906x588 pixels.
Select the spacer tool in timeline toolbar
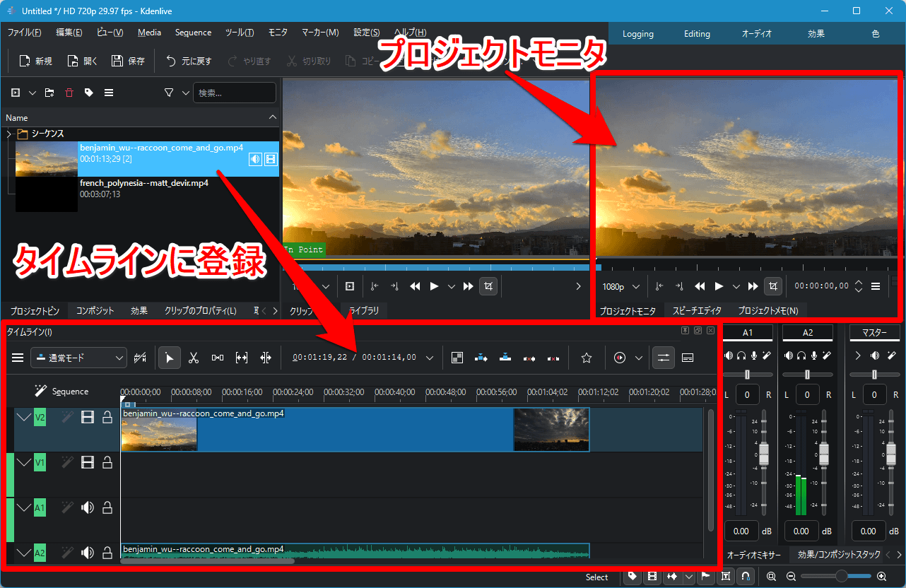[x=218, y=358]
